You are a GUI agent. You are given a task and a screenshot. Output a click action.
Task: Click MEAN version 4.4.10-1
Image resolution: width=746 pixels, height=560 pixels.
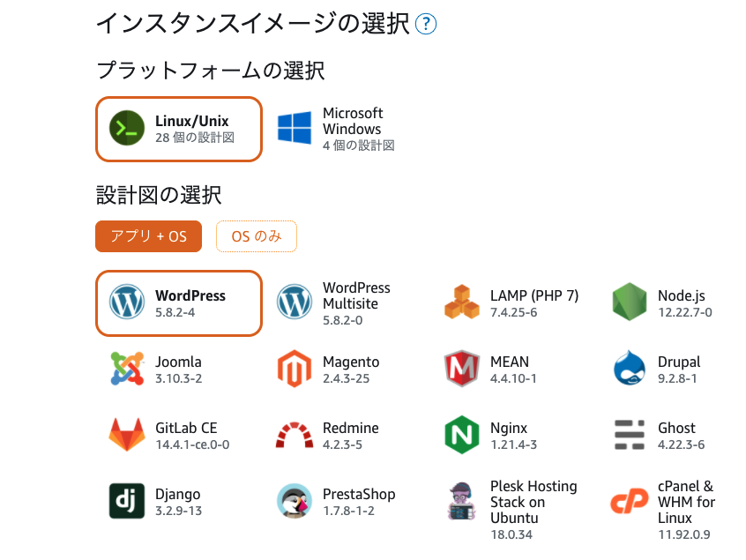tap(513, 378)
